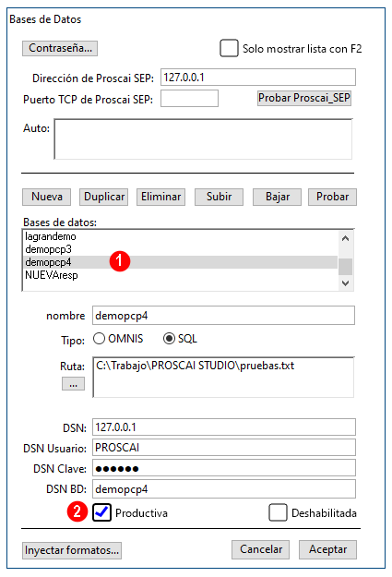Click the list scrollbar down arrow
392x577 pixels.
345,283
